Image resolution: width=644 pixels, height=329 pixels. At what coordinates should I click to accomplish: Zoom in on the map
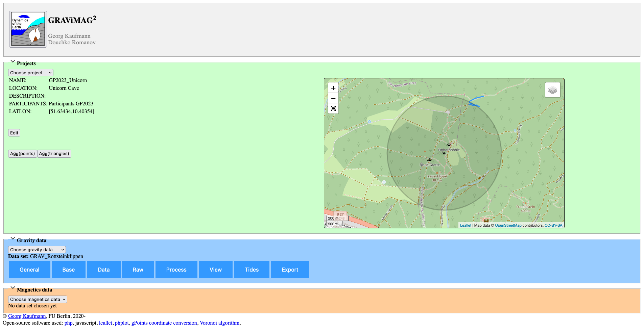pos(333,88)
